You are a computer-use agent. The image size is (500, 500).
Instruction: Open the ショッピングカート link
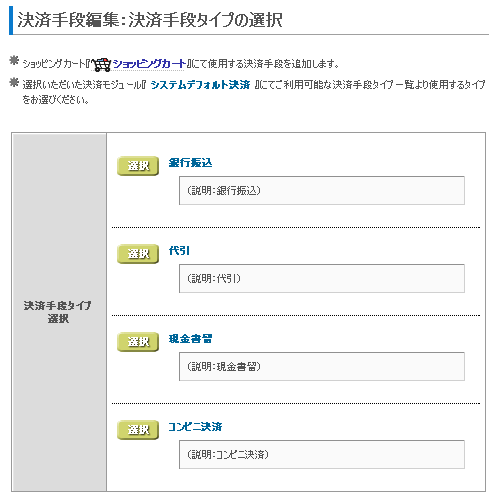pos(149,64)
